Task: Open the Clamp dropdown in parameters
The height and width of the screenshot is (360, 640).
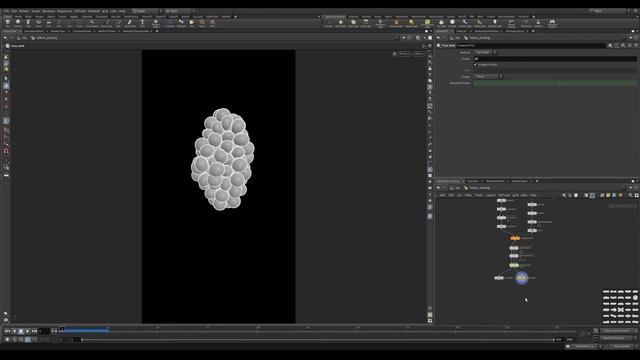Action: click(488, 76)
